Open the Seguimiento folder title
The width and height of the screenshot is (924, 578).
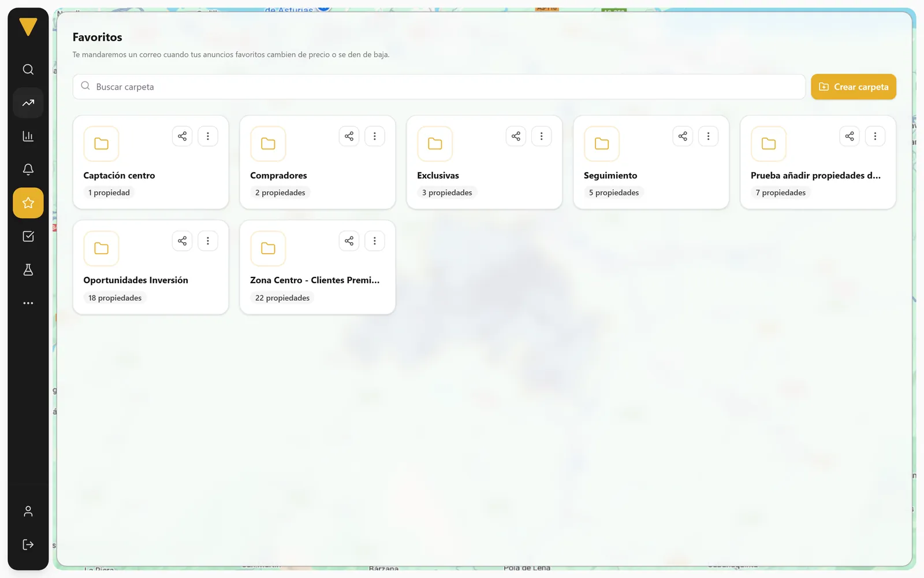tap(610, 175)
